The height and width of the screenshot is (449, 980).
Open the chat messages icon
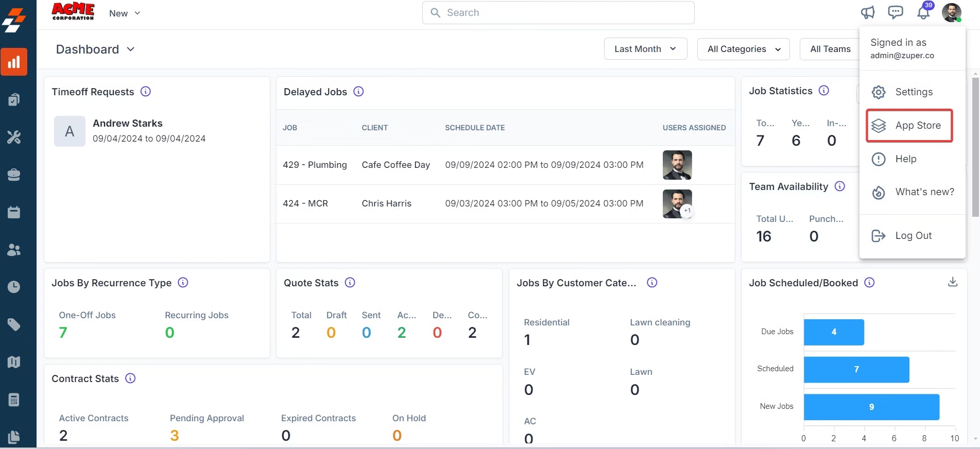pyautogui.click(x=896, y=12)
